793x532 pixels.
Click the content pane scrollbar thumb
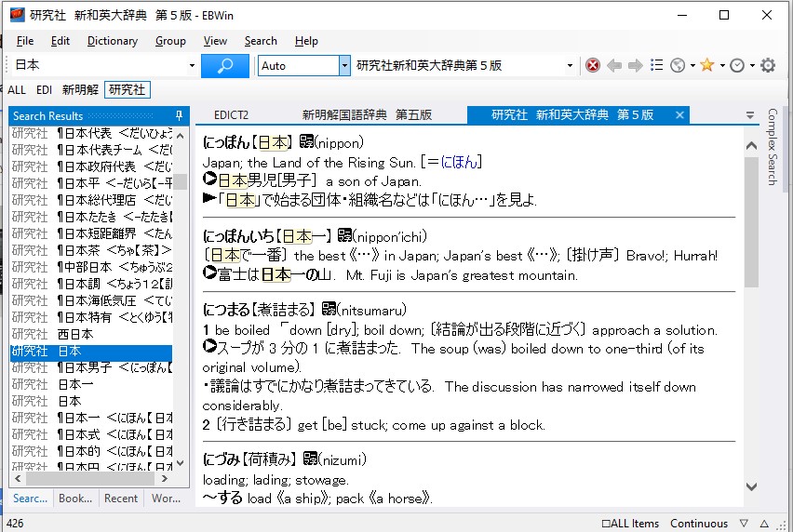[x=751, y=221]
